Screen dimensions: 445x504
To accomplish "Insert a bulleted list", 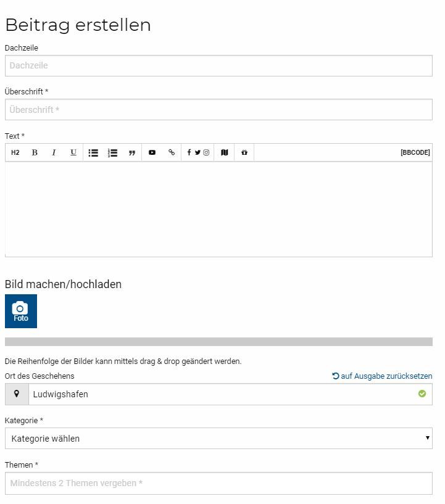I will click(93, 152).
